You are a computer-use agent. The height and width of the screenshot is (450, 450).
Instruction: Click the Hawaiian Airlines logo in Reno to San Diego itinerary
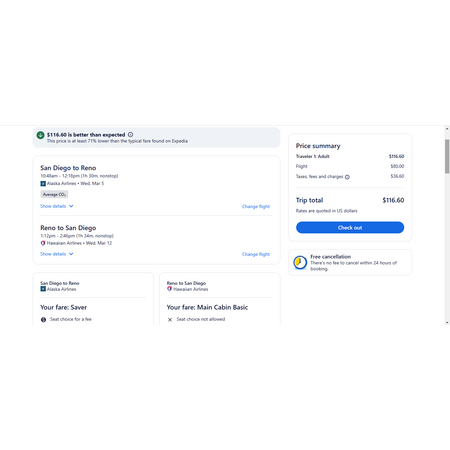click(43, 243)
